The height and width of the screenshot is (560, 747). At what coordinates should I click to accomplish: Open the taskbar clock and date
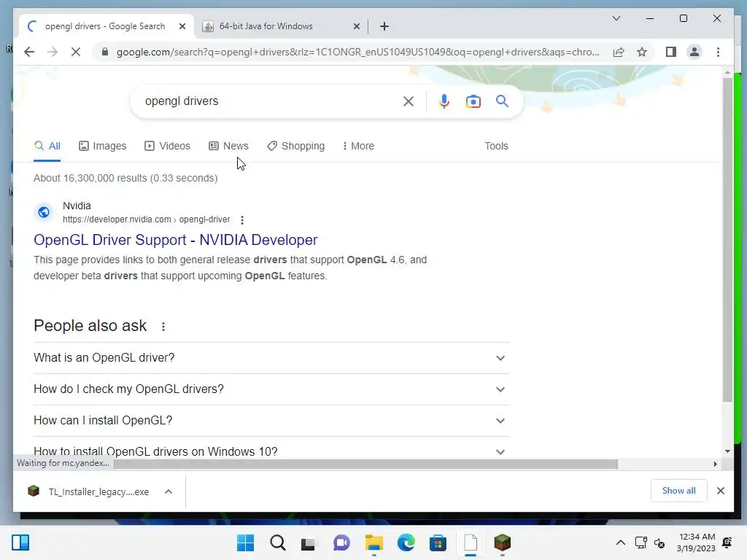[x=696, y=542]
